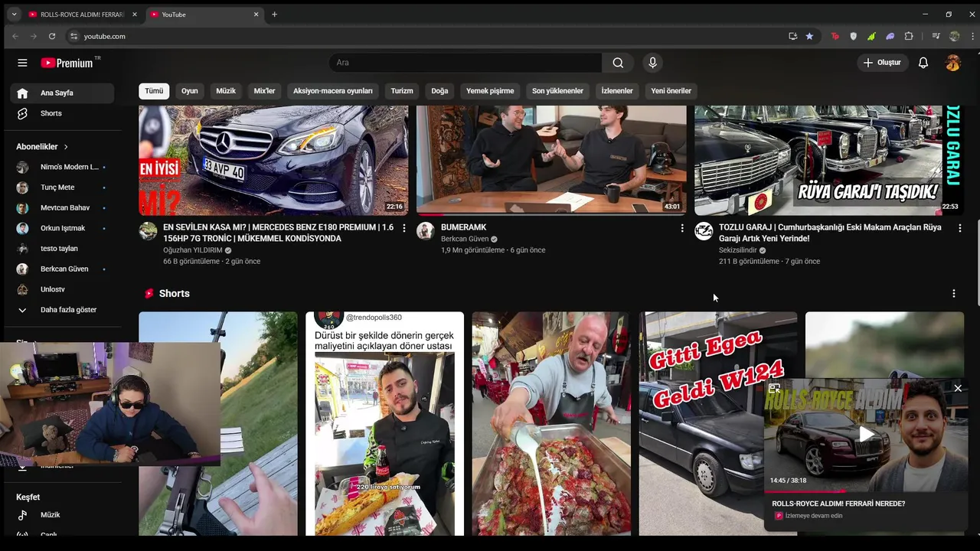The height and width of the screenshot is (551, 980).
Task: Open more options for the TOZLU GARAJ video
Action: [959, 228]
